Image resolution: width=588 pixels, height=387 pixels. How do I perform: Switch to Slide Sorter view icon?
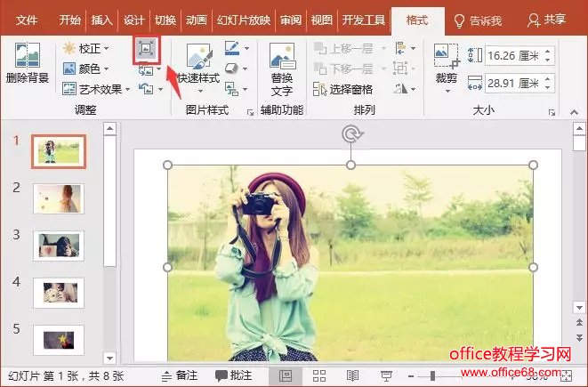pyautogui.click(x=318, y=376)
